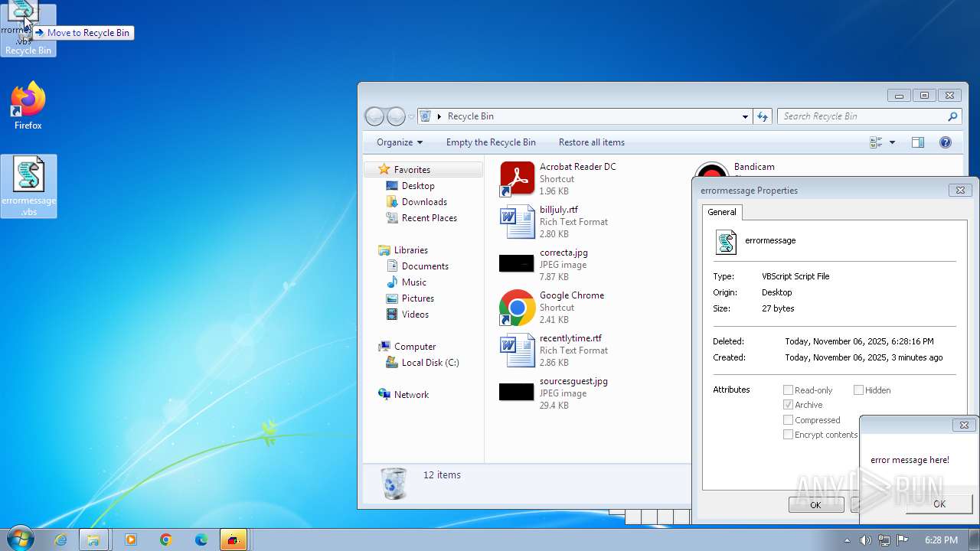Open Network in the navigation pane
980x551 pixels.
(411, 395)
